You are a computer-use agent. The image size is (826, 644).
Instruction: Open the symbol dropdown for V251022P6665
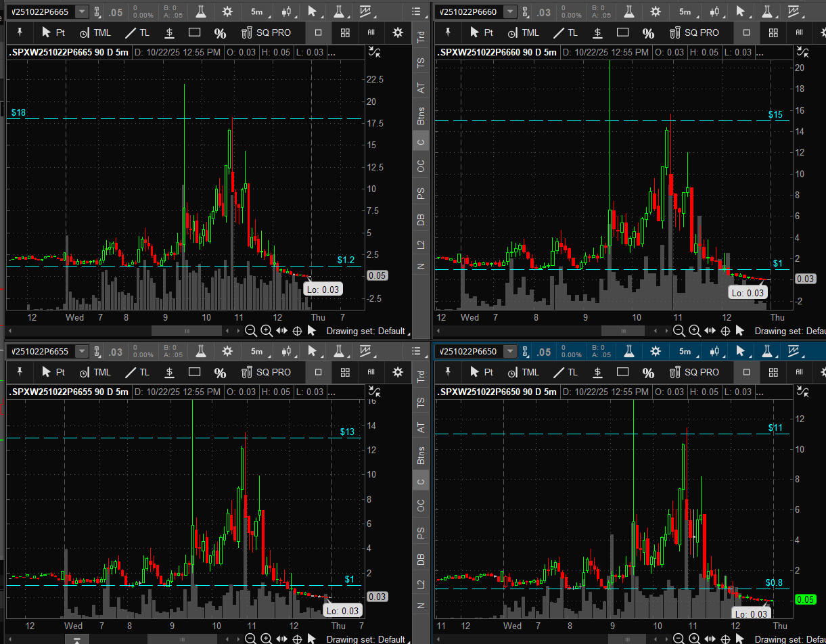click(x=81, y=11)
